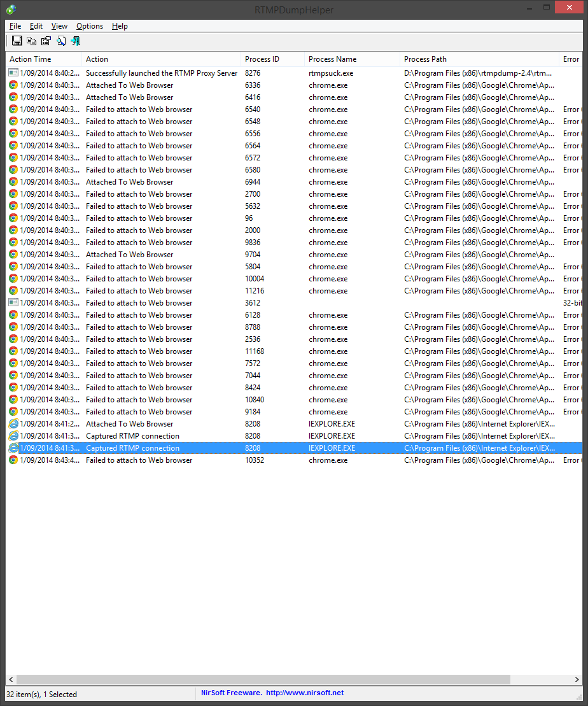Click the Chrome icon for process 7572
Viewport: 588px width, 706px height.
tap(13, 363)
